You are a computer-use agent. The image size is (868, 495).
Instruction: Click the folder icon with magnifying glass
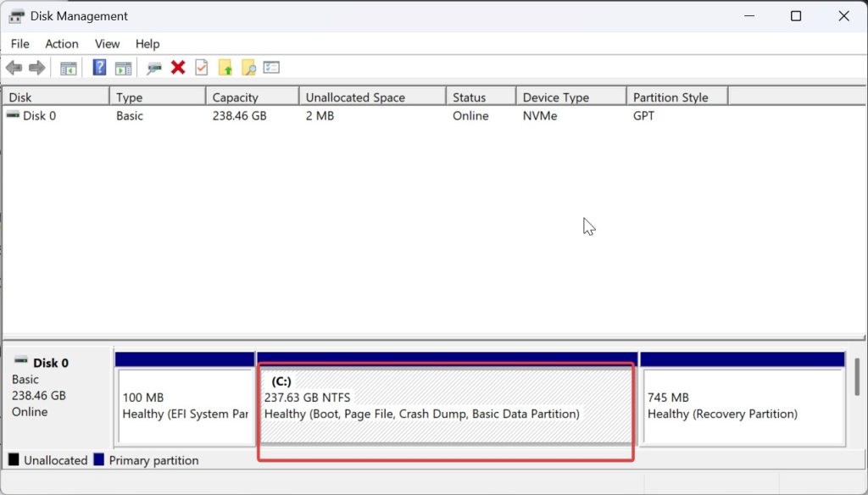click(248, 68)
